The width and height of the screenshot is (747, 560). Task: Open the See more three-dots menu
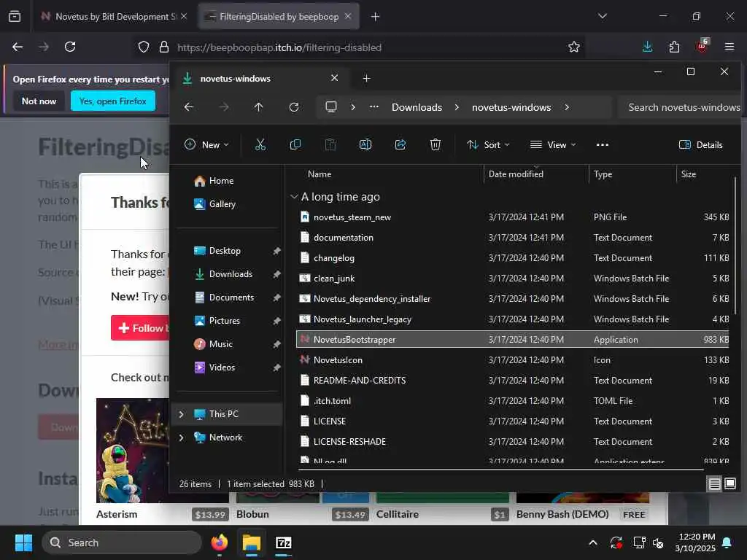pos(602,145)
